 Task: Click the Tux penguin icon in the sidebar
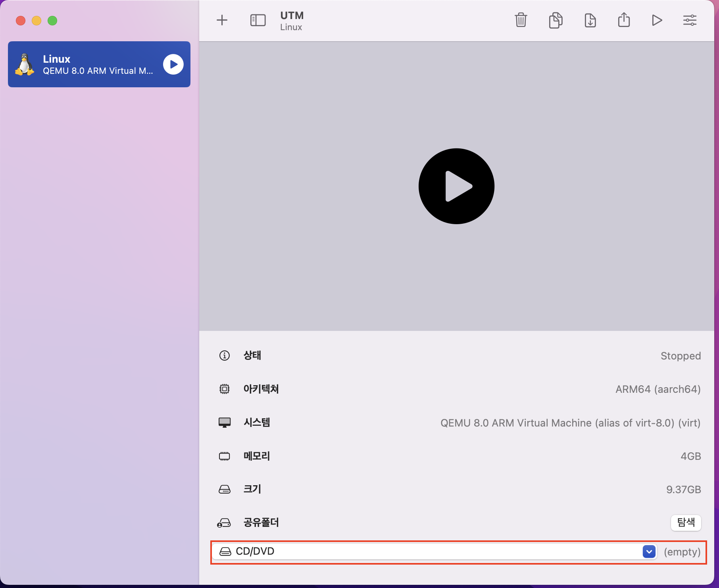tap(25, 64)
